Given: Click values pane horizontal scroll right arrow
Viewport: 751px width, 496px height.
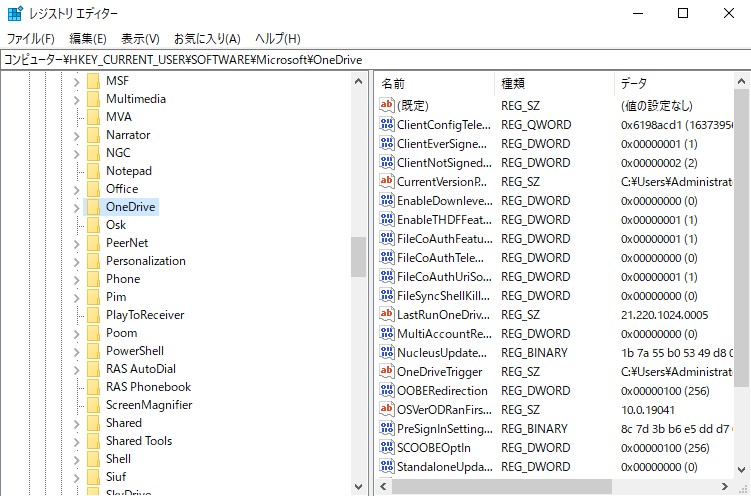Looking at the screenshot, I should click(725, 486).
